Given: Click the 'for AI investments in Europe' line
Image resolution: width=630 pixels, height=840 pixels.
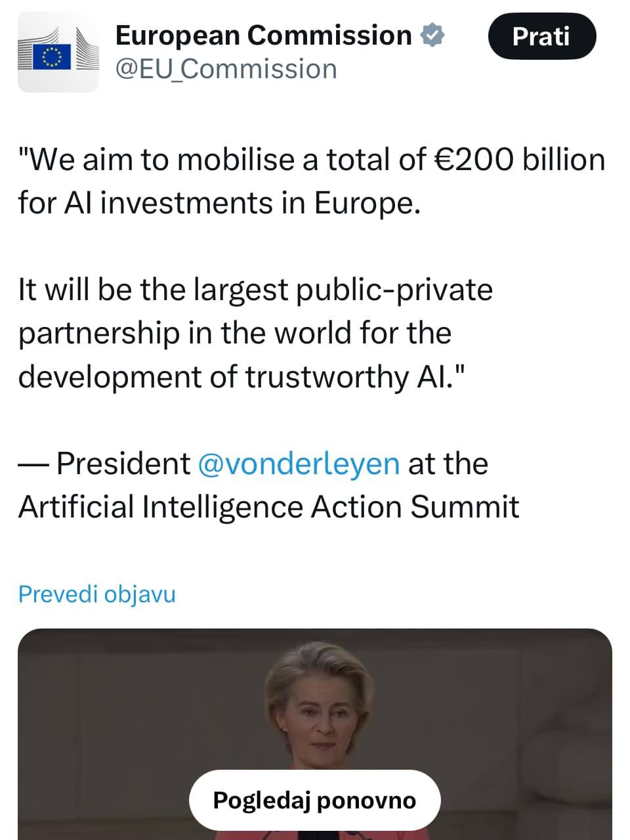Looking at the screenshot, I should [x=219, y=203].
